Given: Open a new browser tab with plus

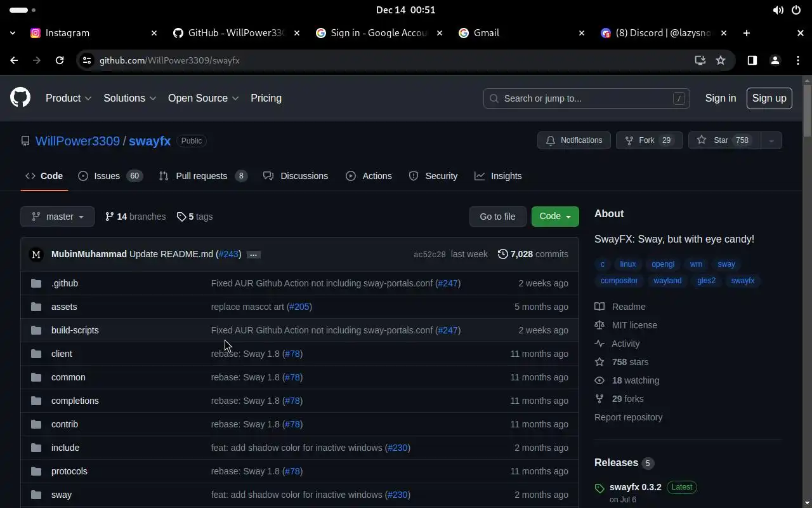Looking at the screenshot, I should click(x=747, y=33).
